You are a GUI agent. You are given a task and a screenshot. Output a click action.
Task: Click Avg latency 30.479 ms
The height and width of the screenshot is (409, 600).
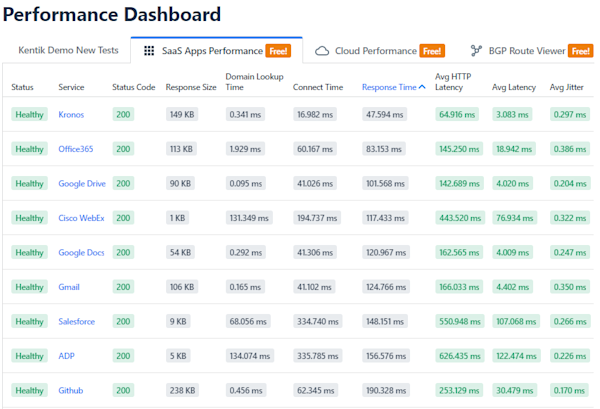pos(514,390)
